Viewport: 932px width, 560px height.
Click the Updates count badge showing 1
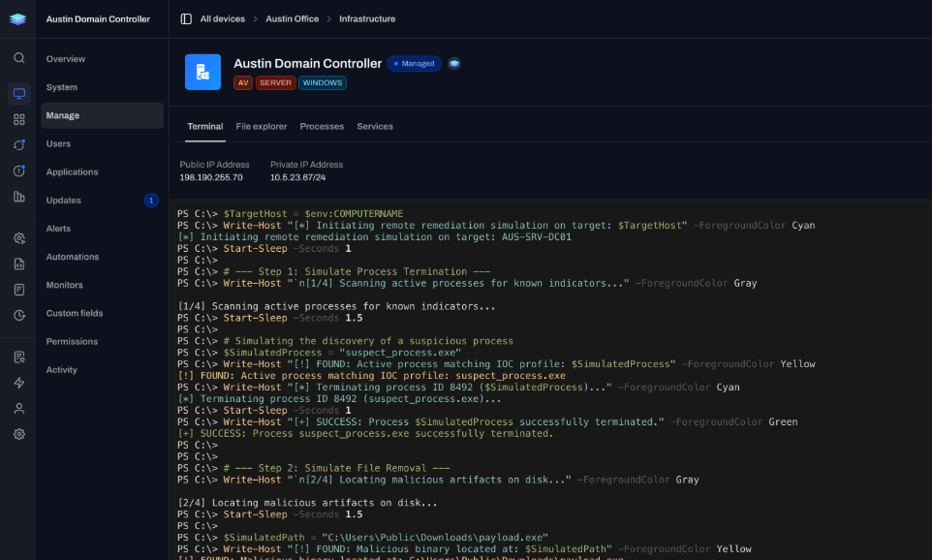coord(151,201)
